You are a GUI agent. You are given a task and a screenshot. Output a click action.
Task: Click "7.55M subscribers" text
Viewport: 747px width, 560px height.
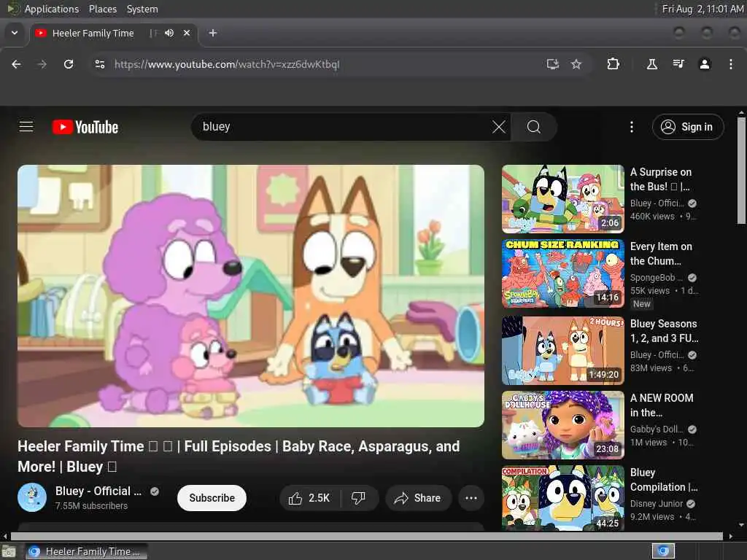[x=91, y=506]
